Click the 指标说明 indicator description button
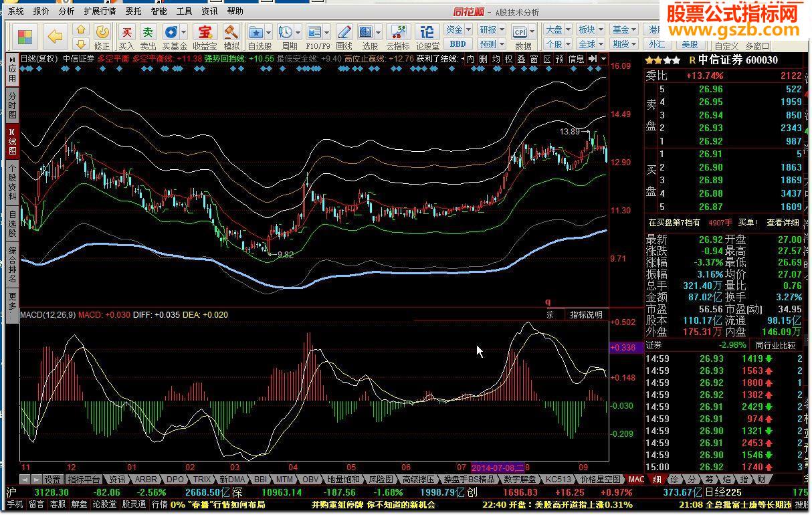 point(586,314)
